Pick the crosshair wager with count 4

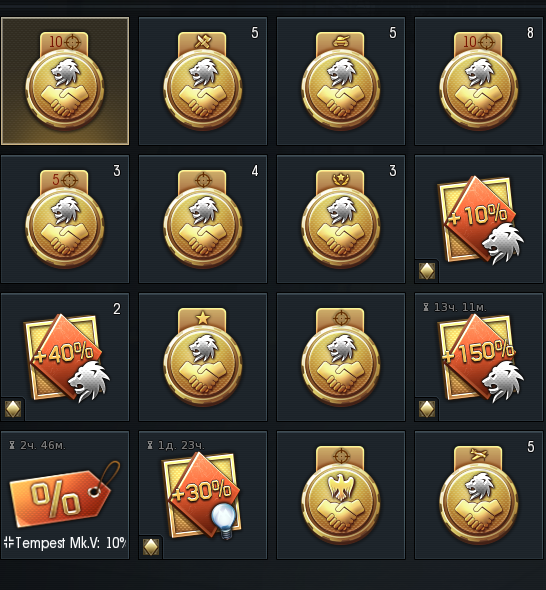(x=203, y=219)
